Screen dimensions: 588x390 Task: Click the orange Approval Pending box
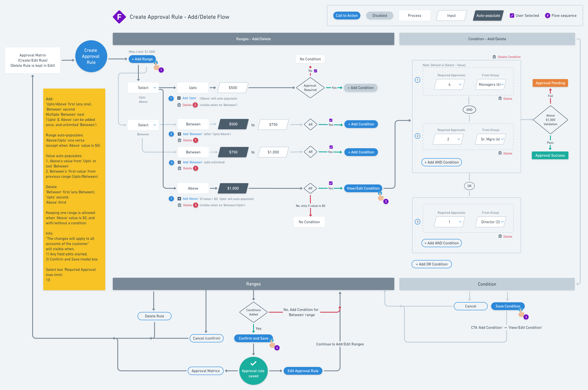[550, 83]
